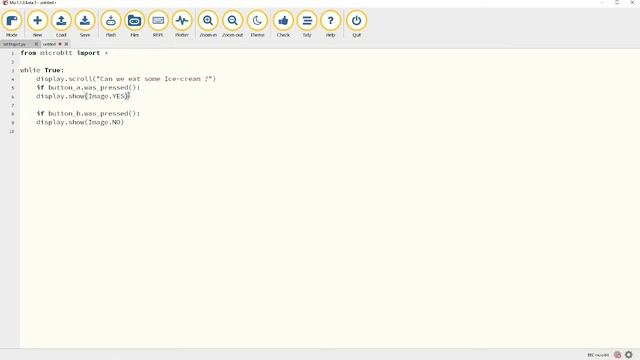Click the 'if button_a.was_pressed():' line

click(88, 88)
